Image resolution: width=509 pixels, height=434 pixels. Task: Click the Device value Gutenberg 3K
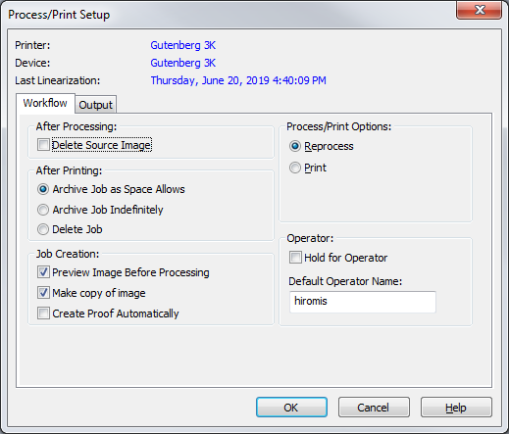[183, 63]
